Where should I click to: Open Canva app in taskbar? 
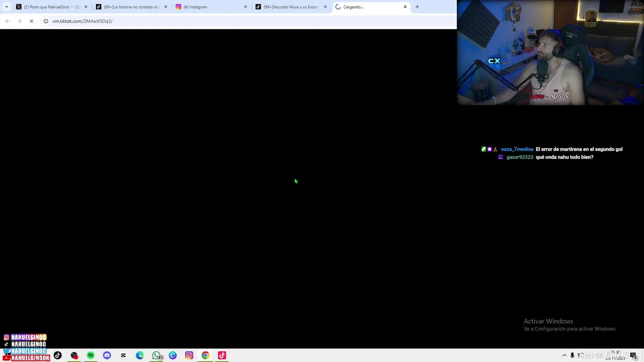173,355
